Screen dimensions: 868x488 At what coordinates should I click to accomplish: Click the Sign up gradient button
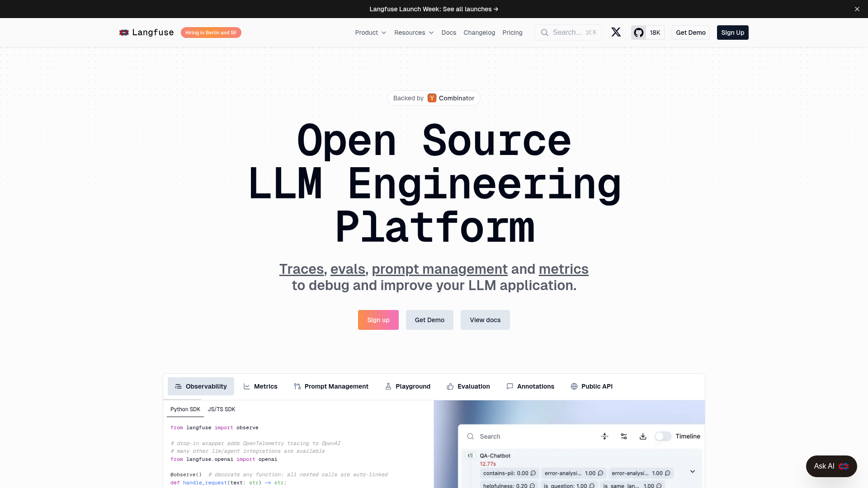tap(378, 320)
